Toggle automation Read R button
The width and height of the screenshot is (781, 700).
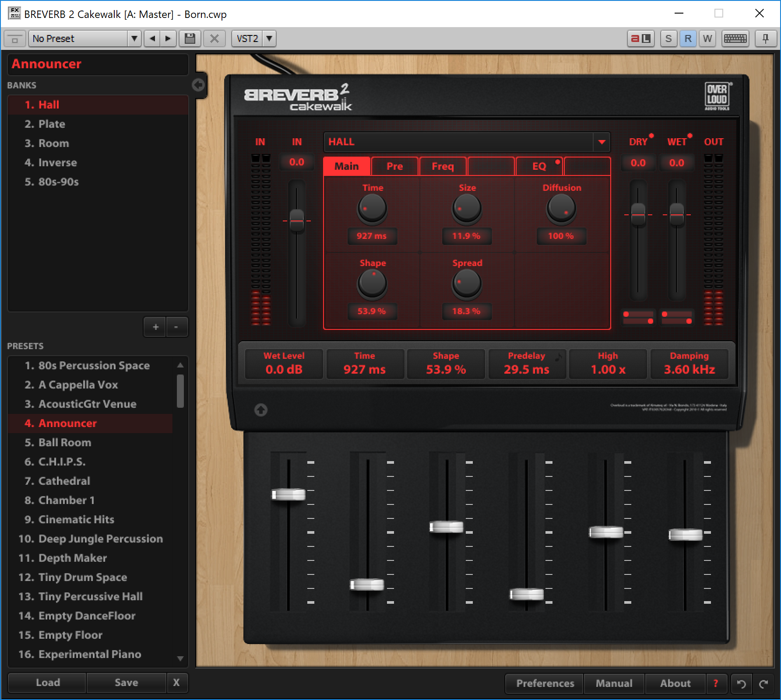point(688,38)
